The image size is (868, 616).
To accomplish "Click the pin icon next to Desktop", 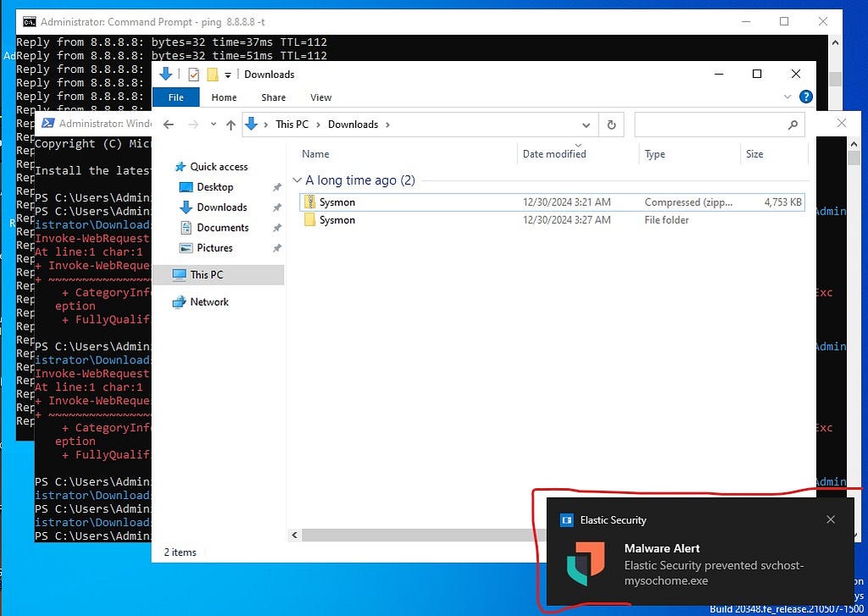I will [277, 187].
